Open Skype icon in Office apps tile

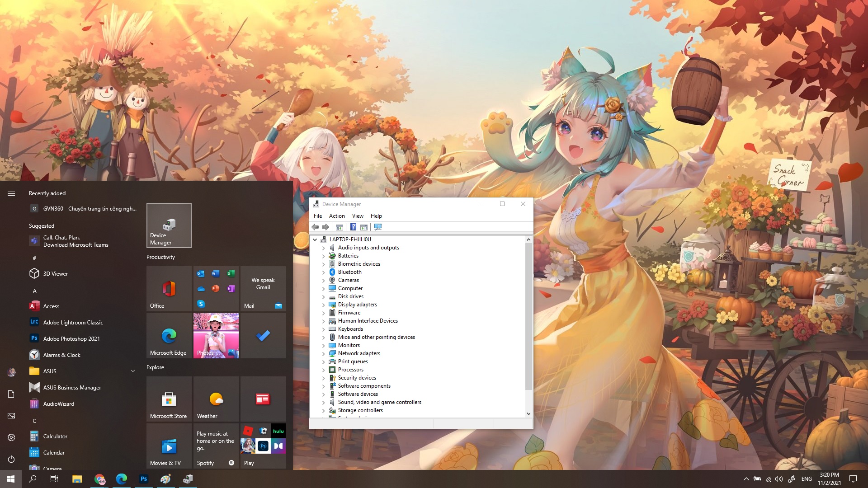pyautogui.click(x=201, y=304)
